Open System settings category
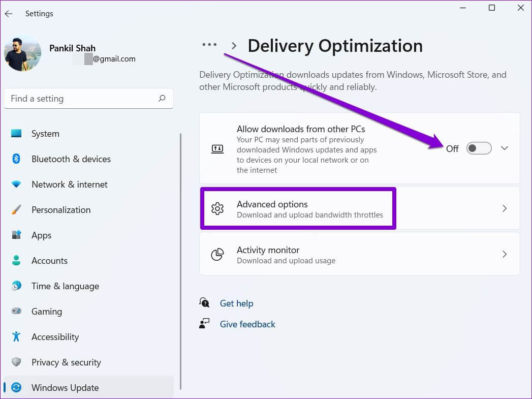The width and height of the screenshot is (532, 399). [88, 133]
